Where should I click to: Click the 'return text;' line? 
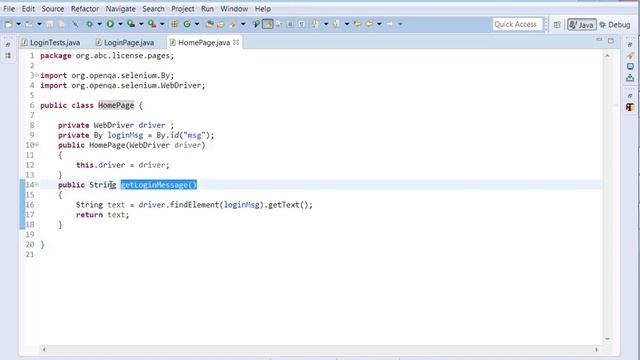pos(102,215)
